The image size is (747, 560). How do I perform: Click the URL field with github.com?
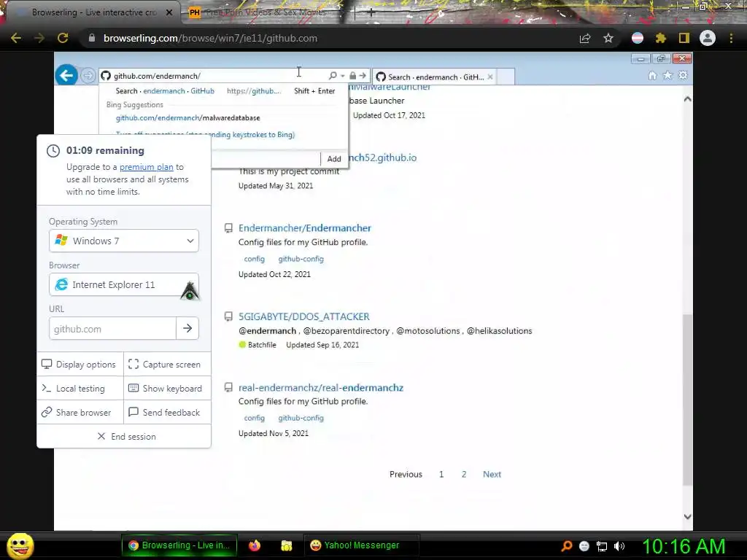coord(112,329)
